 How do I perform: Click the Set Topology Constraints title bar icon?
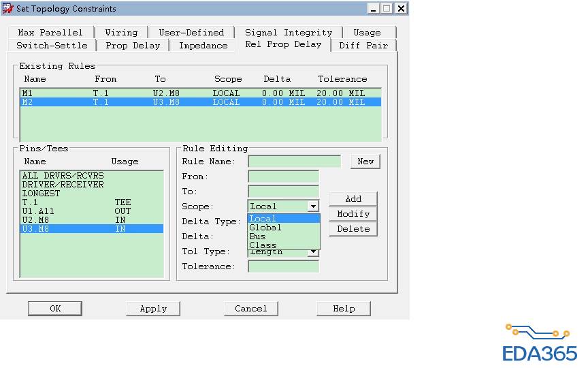pyautogui.click(x=7, y=8)
